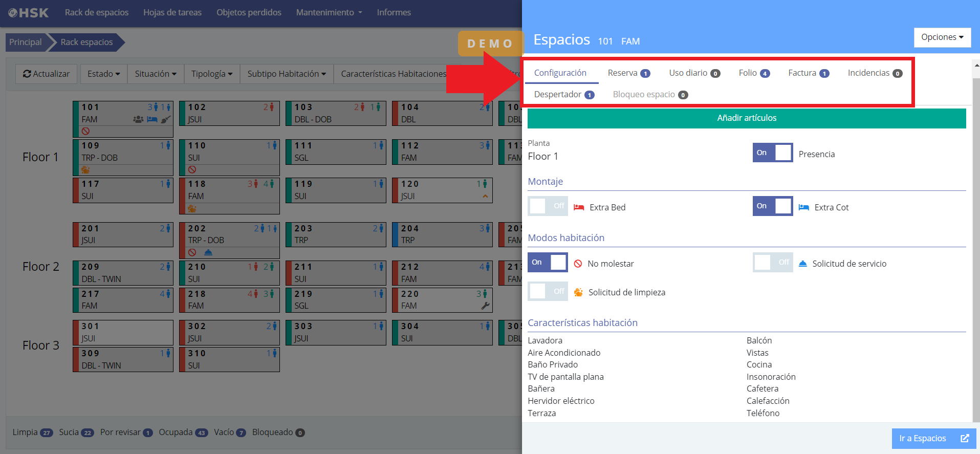Expand the Estado filter dropdown
Image resolution: width=980 pixels, height=454 pixels.
103,74
